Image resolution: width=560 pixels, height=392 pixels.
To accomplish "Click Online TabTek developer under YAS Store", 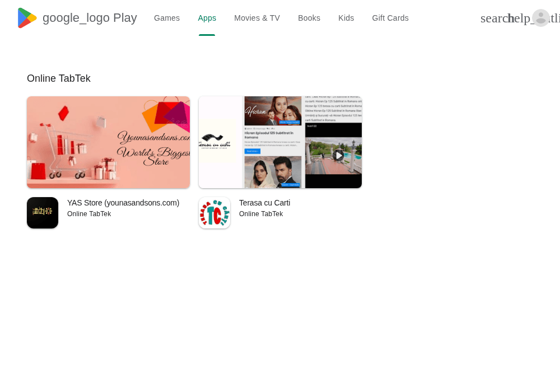I will 89,214.
